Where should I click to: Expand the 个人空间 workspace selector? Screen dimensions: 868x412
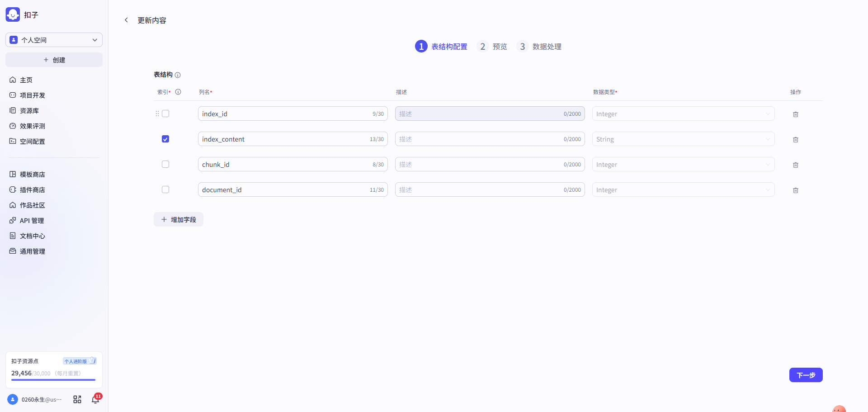point(54,40)
